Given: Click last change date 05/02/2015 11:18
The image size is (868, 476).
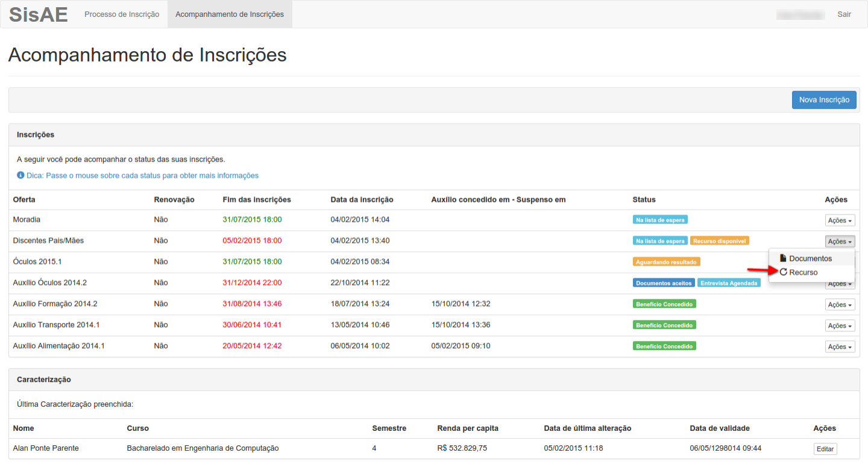Looking at the screenshot, I should pyautogui.click(x=573, y=448).
